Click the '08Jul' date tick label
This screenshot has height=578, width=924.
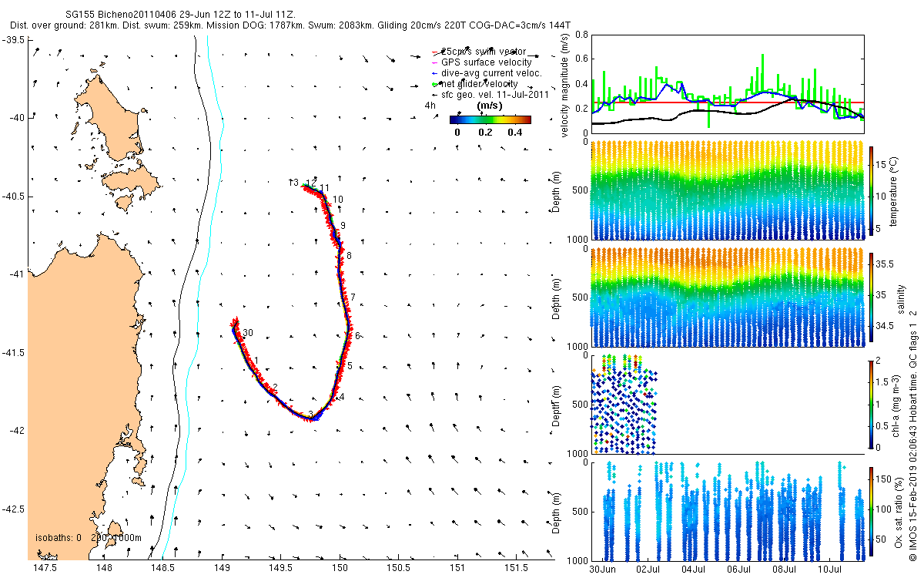click(785, 570)
